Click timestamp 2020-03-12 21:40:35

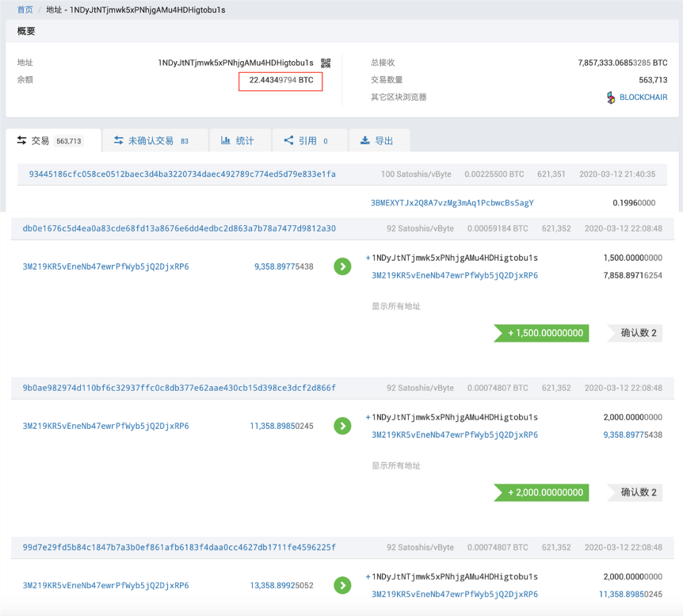(x=617, y=174)
